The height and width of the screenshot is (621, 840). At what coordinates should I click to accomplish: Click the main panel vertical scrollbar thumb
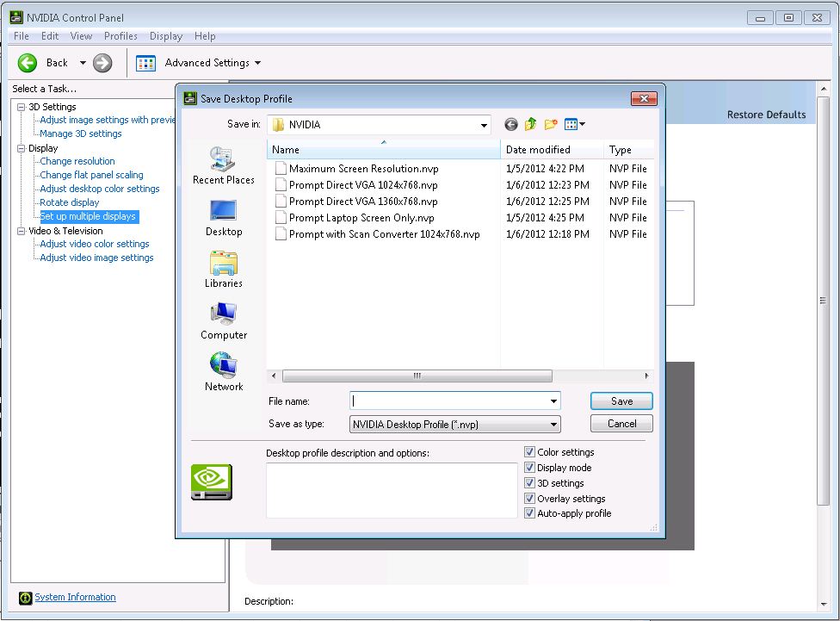[823, 301]
